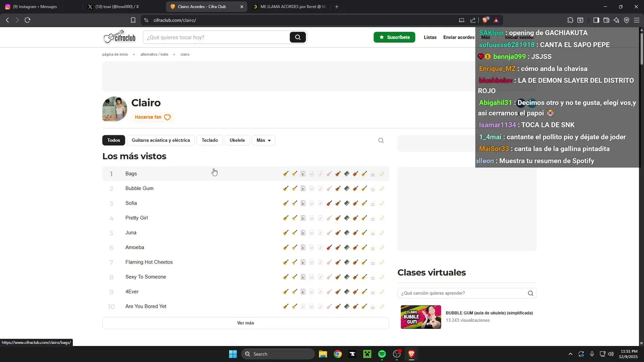This screenshot has width=644, height=362.
Task: Open the song Are You Bored Yet
Action: tap(146, 306)
